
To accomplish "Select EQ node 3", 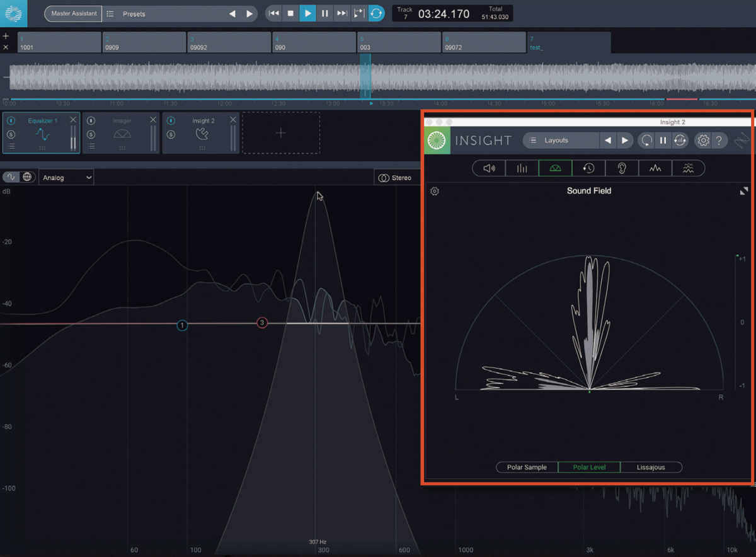I will coord(262,323).
